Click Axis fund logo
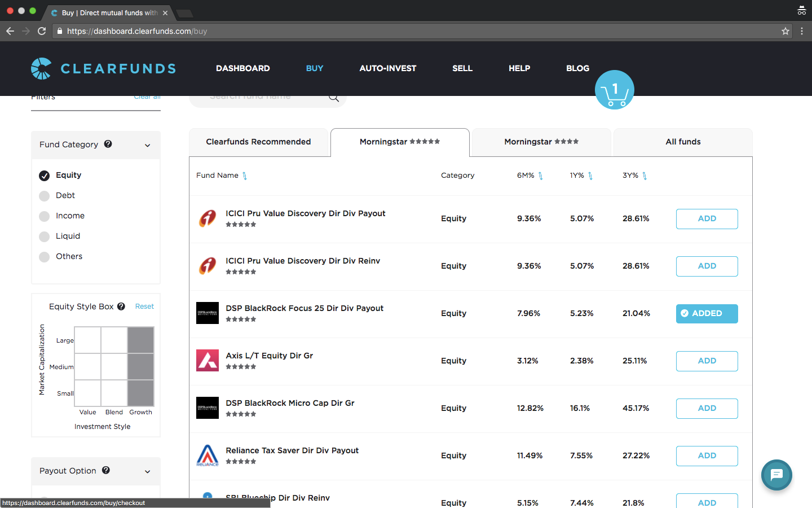Viewport: 812px width, 508px height. pos(208,360)
